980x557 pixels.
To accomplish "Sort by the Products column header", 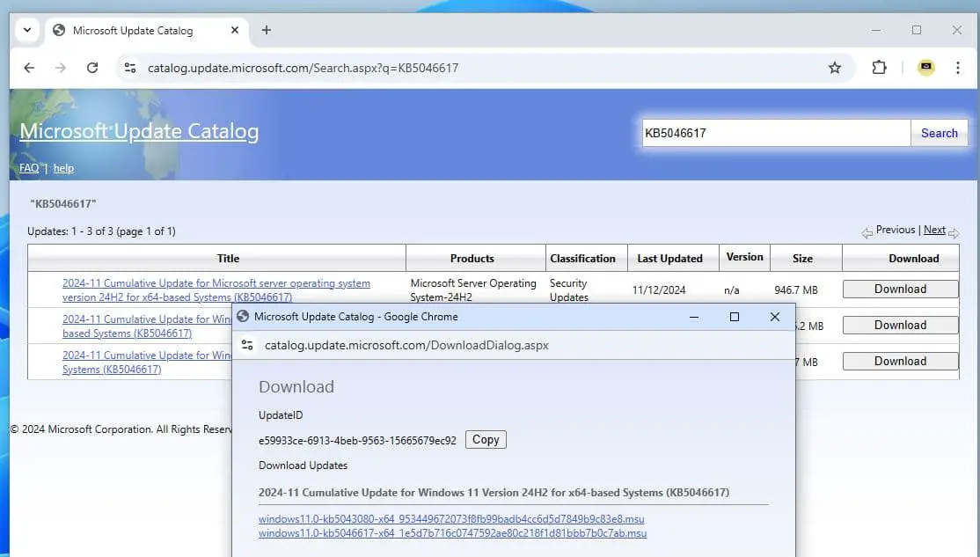I will coord(472,258).
